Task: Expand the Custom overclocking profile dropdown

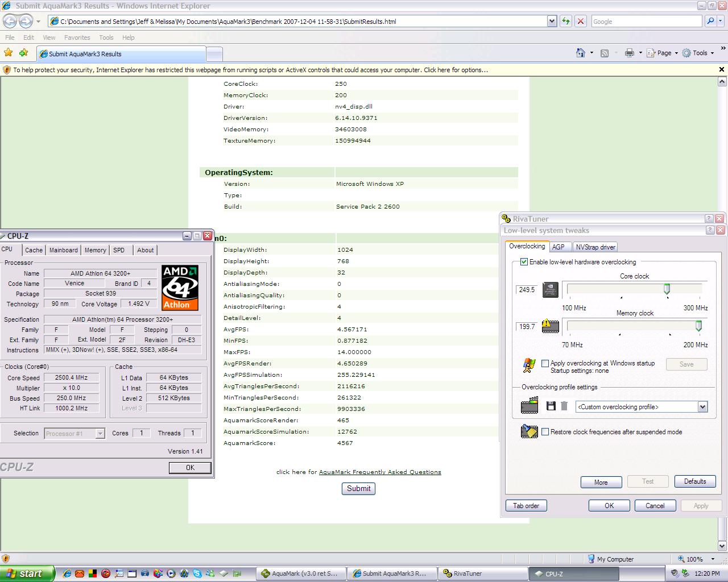Action: click(x=702, y=407)
